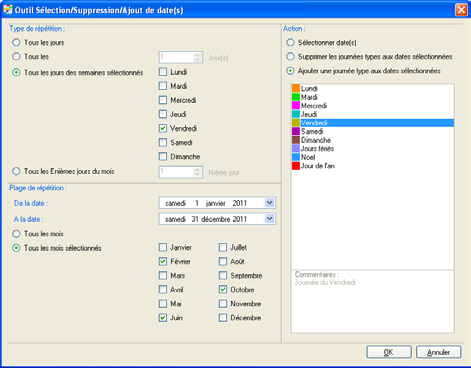Select Vendredi in the day type list

tap(372, 123)
